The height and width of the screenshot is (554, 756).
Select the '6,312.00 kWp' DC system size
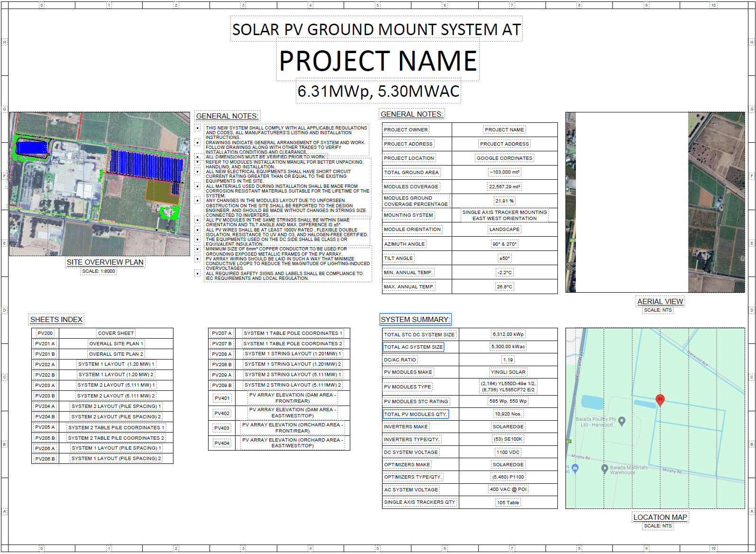(508, 334)
